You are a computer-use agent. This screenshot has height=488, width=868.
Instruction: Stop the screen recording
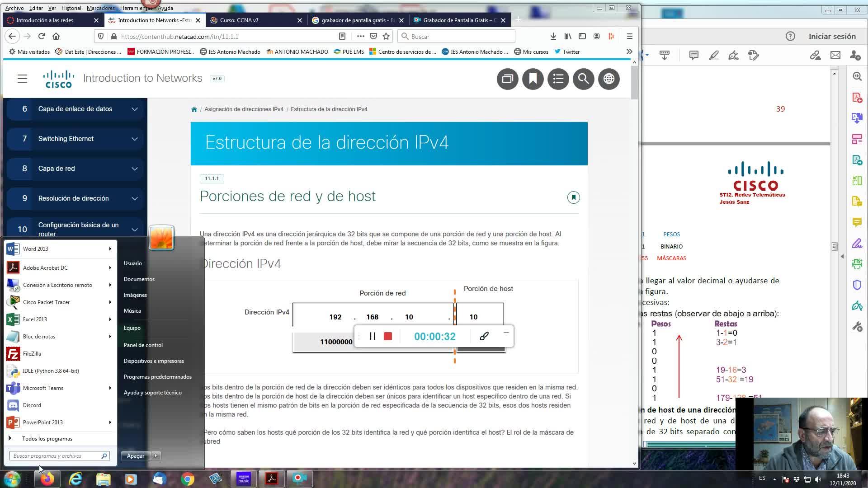click(387, 336)
